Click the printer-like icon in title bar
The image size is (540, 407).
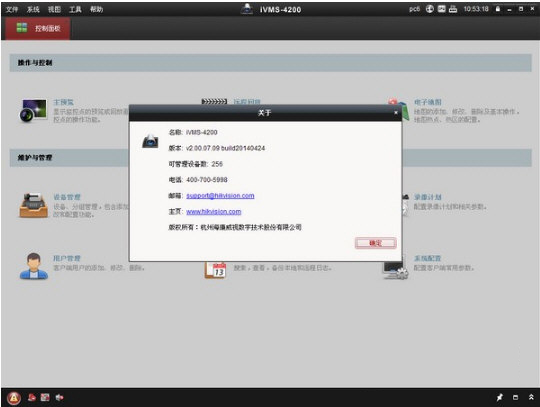point(453,9)
